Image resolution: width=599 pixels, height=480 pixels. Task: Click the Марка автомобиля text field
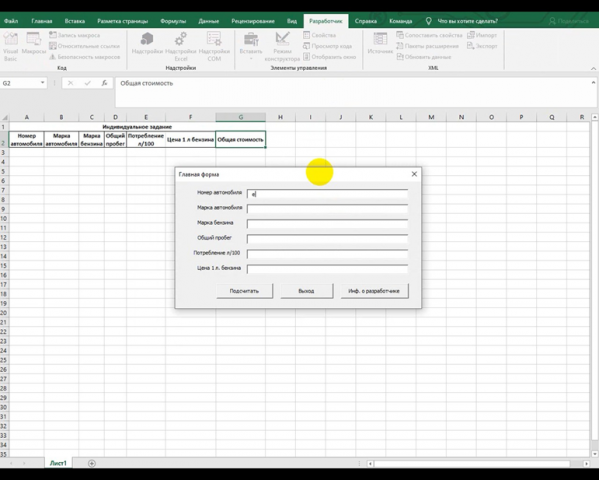[327, 209]
